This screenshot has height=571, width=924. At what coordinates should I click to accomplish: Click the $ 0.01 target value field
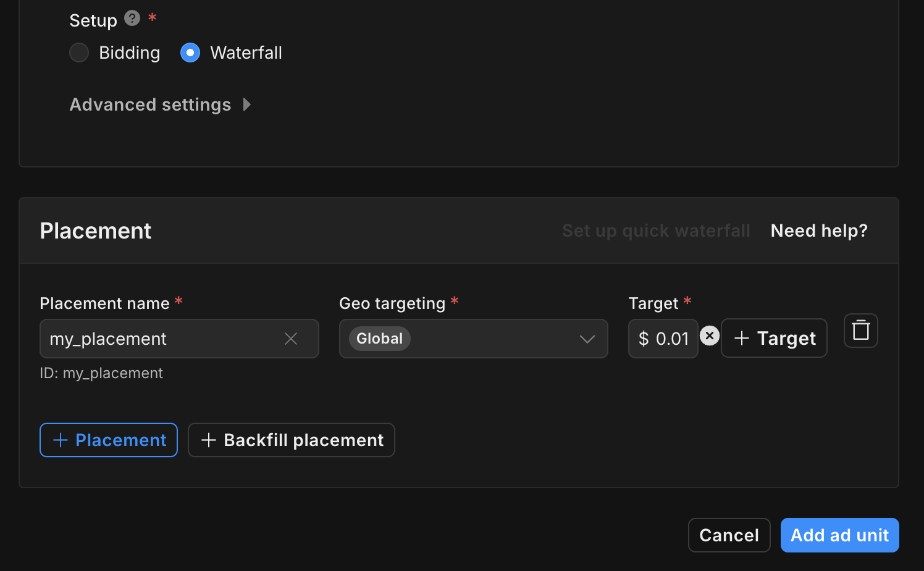click(x=663, y=339)
